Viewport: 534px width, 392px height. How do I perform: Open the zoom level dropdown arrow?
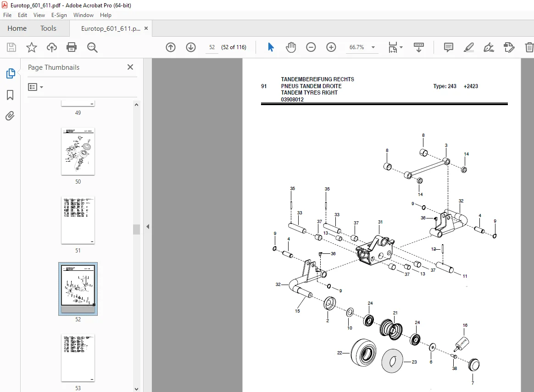373,47
